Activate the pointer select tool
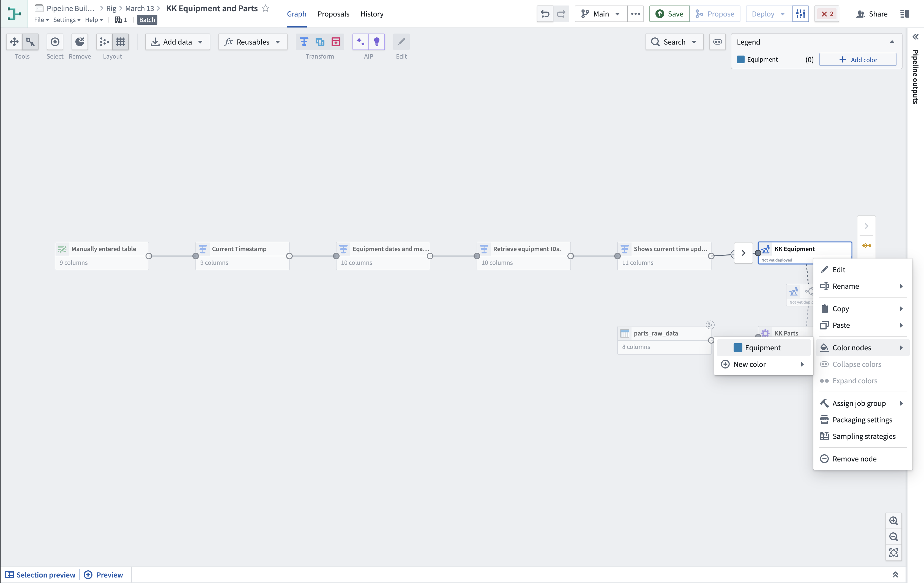 point(30,42)
